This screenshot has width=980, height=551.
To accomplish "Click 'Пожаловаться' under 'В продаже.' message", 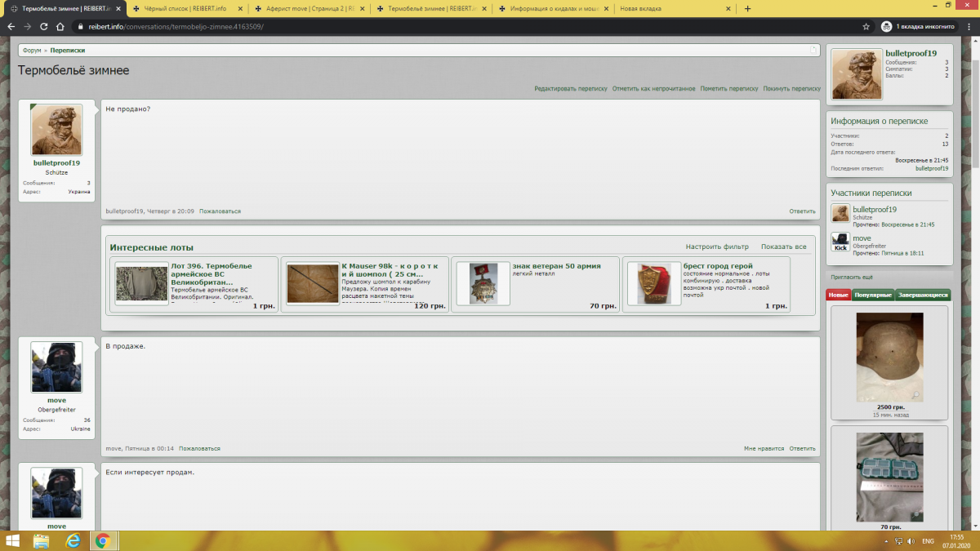I will [200, 448].
